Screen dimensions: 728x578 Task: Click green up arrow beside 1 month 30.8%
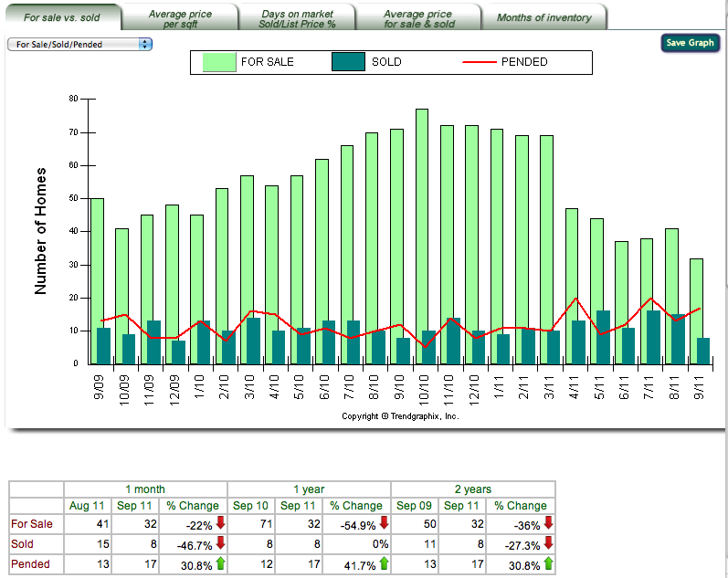click(220, 563)
